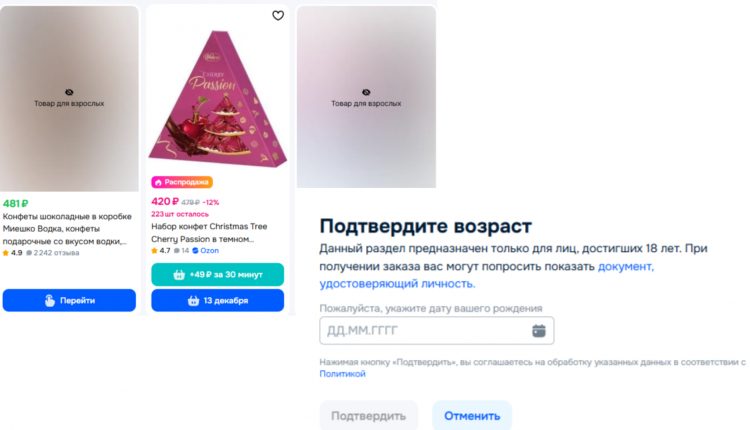Viewport: 750px width, 430px height.
Task: Click the ДД.ММ.ГГГГ birth date field
Action: click(x=437, y=331)
